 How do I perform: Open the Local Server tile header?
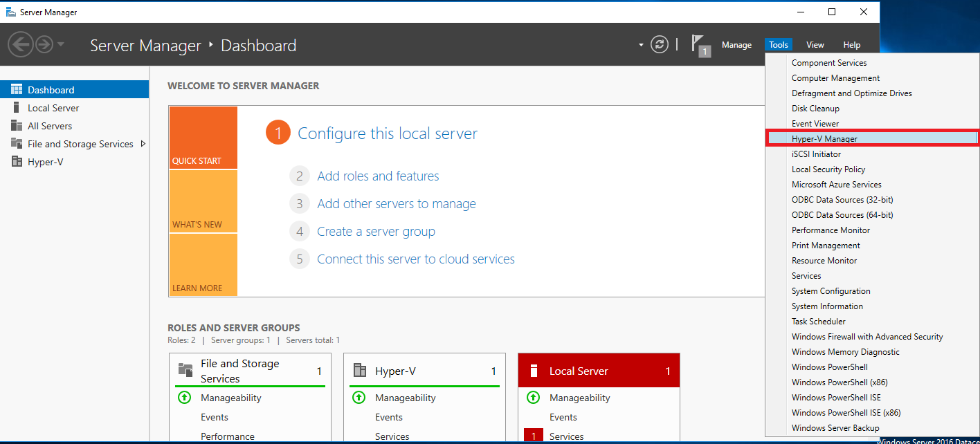tap(599, 371)
